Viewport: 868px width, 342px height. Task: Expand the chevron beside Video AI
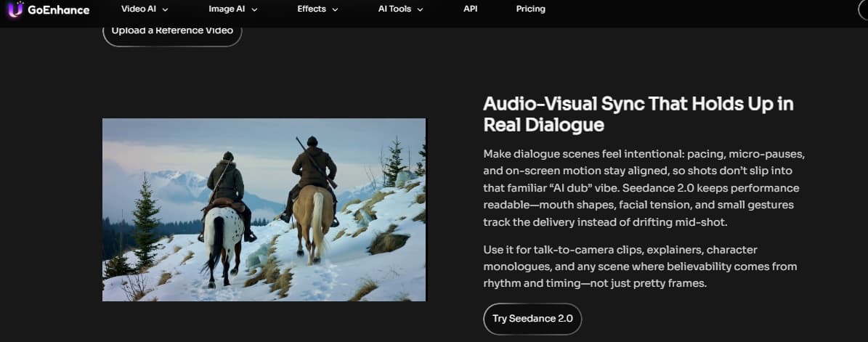(x=165, y=10)
